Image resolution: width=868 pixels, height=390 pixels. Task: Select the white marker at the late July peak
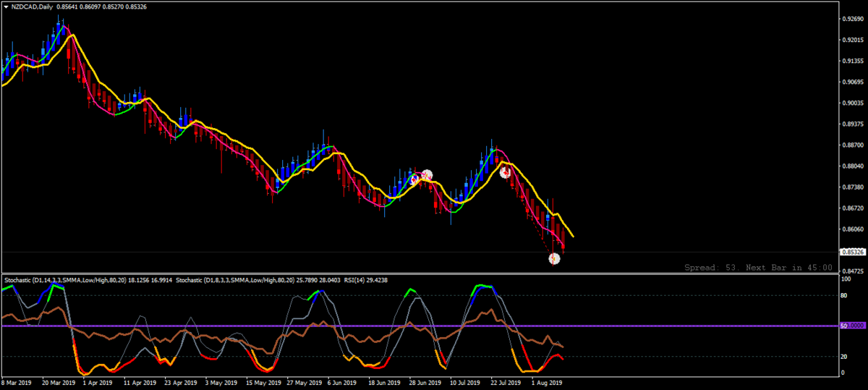point(506,172)
